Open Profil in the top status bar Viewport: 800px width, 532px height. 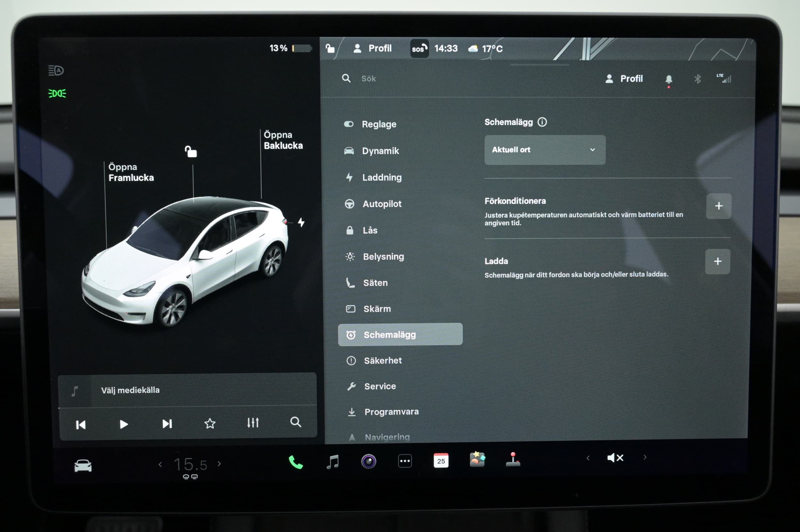pyautogui.click(x=372, y=49)
